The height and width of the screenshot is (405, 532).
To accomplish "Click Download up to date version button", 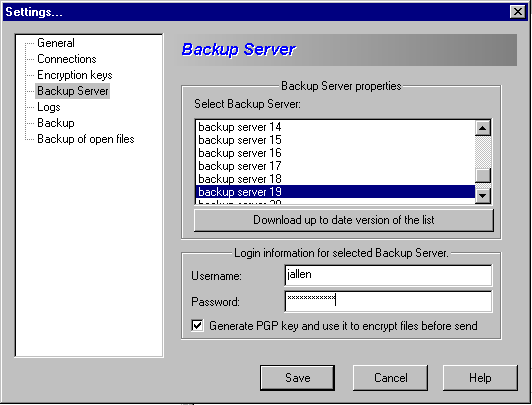I will [x=344, y=220].
